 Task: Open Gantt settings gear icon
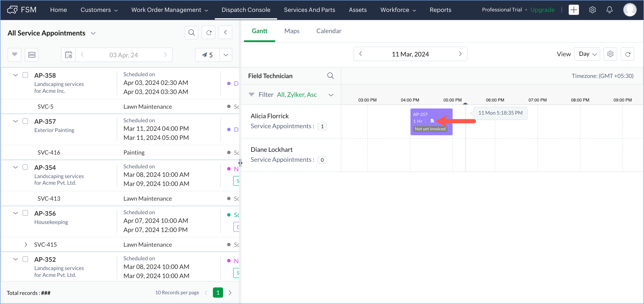(610, 54)
